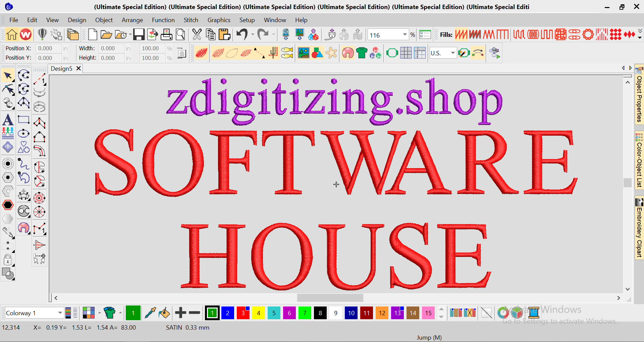The height and width of the screenshot is (342, 644).
Task: Click the thread spool icon
Action: pyautogui.click(x=533, y=313)
